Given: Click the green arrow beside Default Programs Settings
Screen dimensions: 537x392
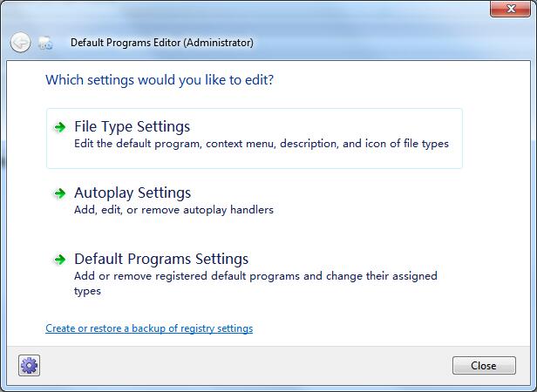Looking at the screenshot, I should [59, 260].
